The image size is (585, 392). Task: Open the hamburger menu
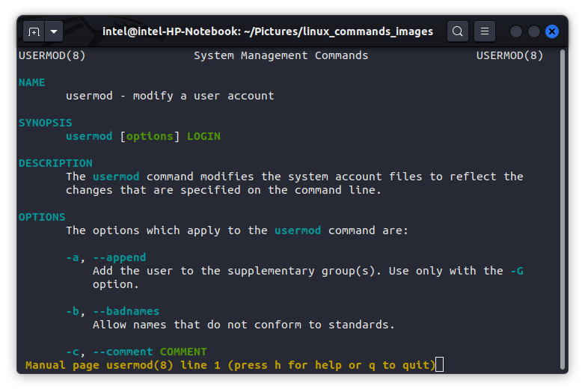485,31
